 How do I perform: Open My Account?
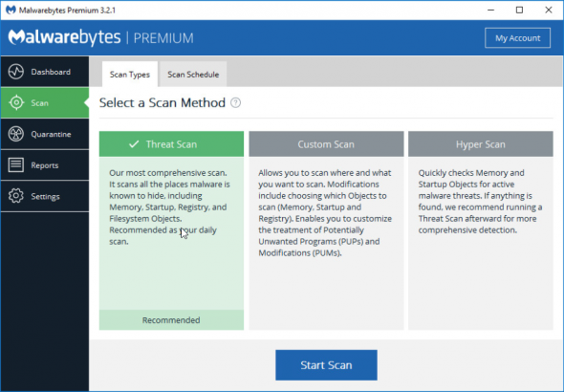point(517,37)
